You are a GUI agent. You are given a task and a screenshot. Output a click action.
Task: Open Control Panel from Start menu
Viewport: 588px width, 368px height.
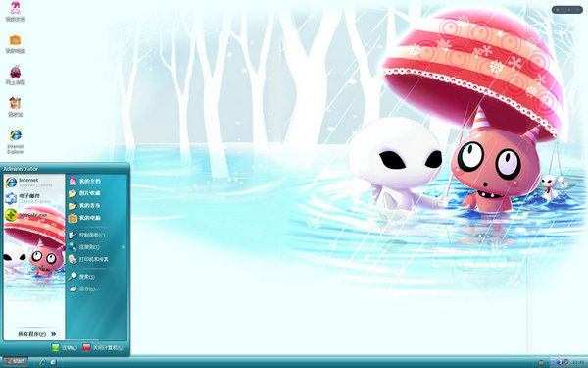tap(86, 236)
